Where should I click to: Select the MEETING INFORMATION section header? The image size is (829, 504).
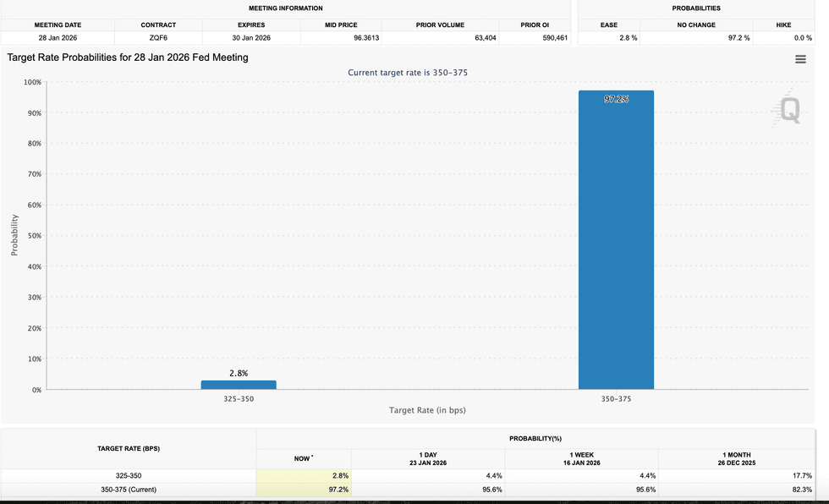(x=286, y=8)
